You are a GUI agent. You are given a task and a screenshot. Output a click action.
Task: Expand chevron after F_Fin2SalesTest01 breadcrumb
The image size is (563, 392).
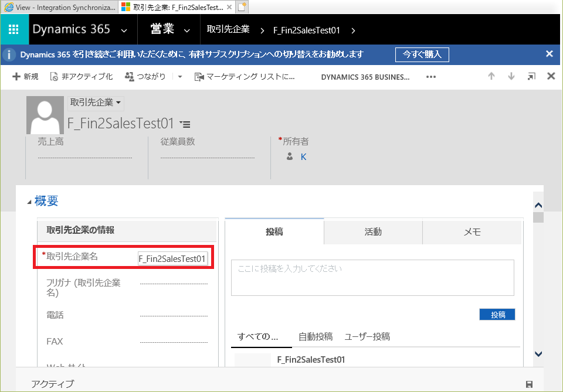point(353,31)
